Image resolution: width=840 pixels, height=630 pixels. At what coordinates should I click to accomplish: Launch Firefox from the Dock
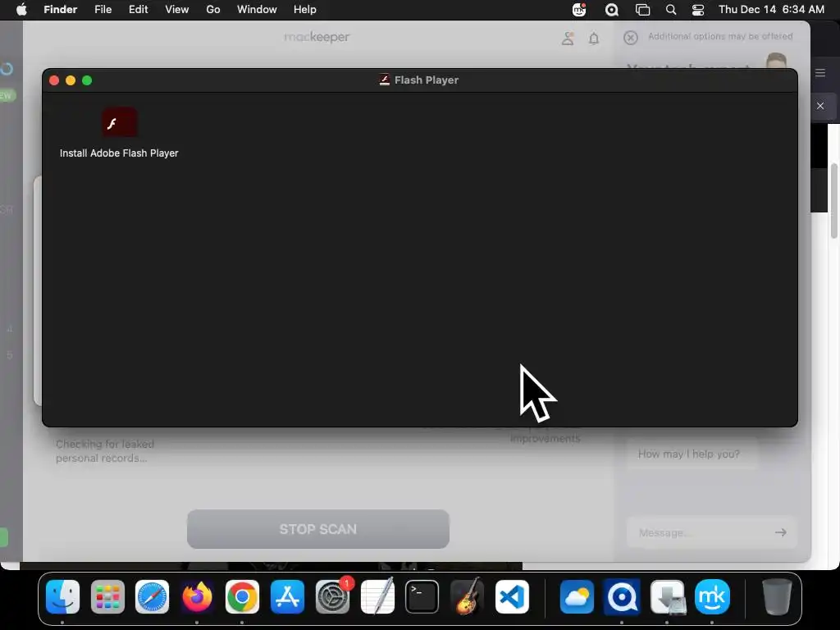click(x=197, y=597)
